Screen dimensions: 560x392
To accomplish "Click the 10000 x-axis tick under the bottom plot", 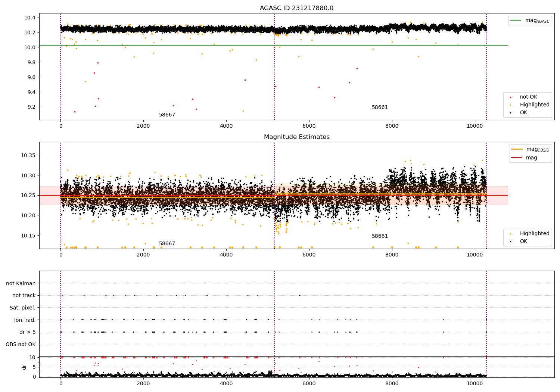I will click(x=475, y=383).
